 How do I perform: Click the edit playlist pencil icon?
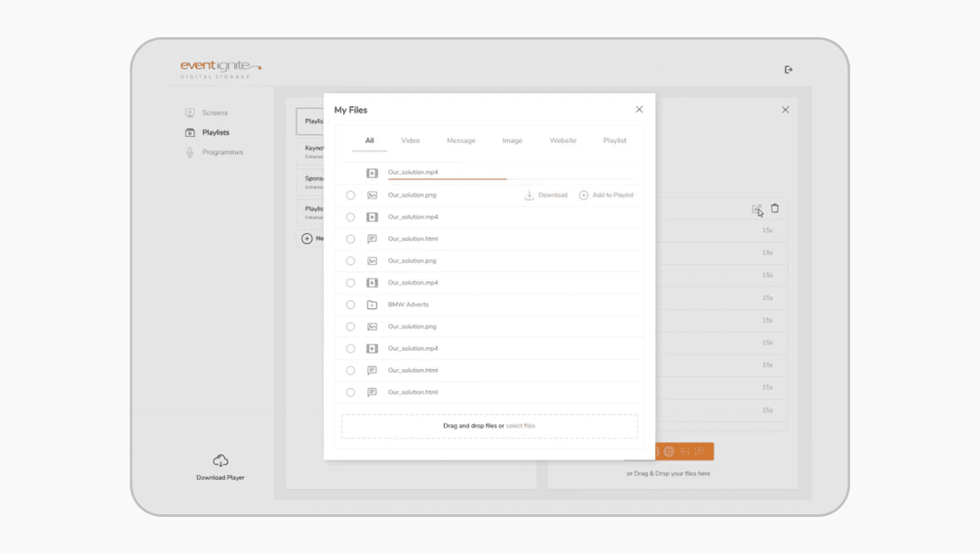click(x=757, y=209)
